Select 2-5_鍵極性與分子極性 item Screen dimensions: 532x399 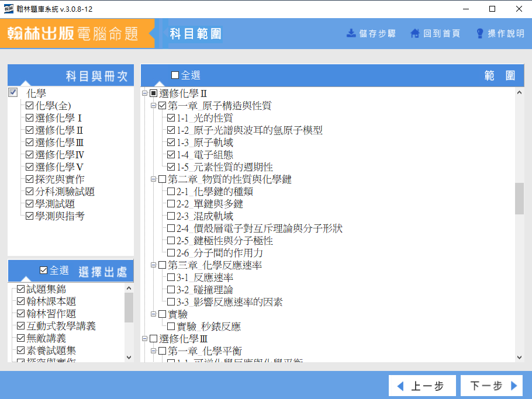pos(224,241)
